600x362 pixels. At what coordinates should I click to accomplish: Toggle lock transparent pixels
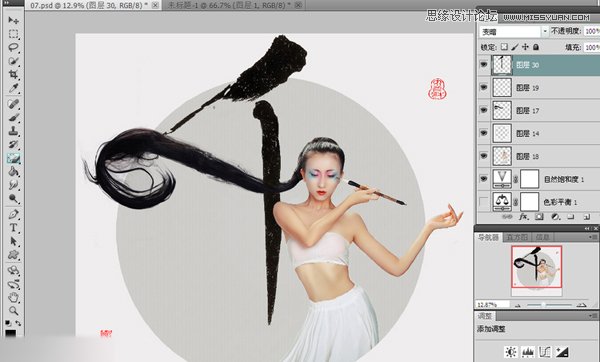(x=504, y=47)
